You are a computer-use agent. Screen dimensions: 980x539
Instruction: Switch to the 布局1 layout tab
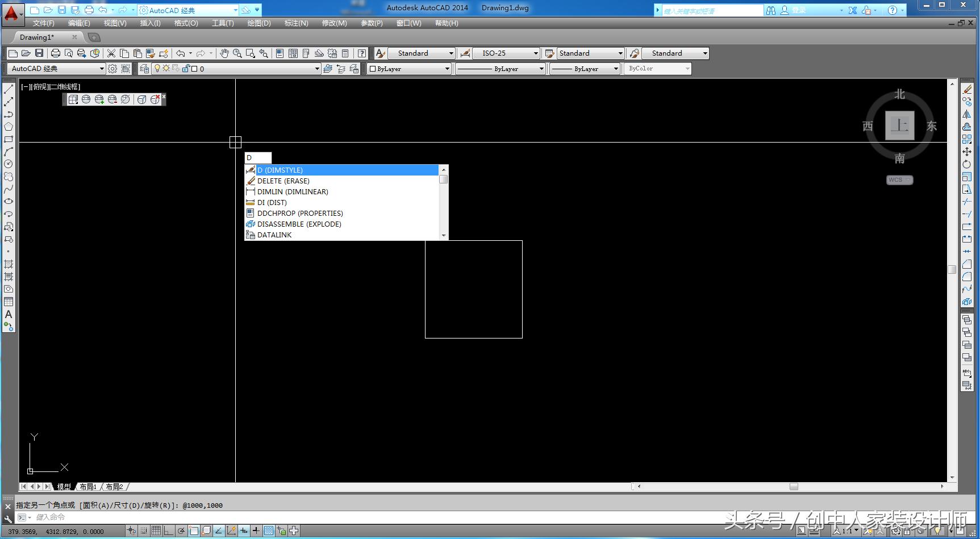[x=88, y=487]
